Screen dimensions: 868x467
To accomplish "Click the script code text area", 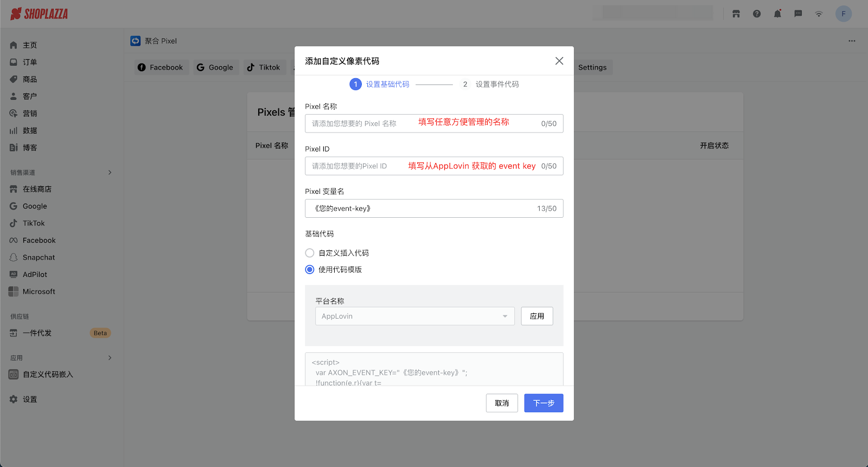I will click(x=434, y=369).
